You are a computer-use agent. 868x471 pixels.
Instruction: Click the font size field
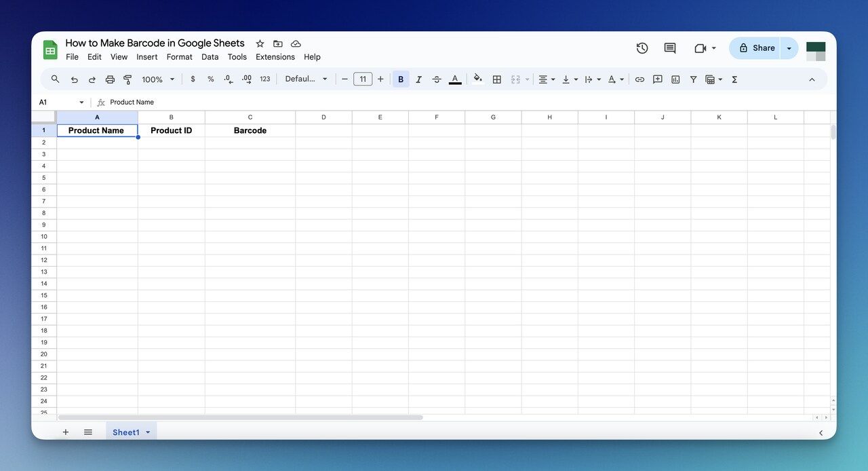(x=363, y=79)
